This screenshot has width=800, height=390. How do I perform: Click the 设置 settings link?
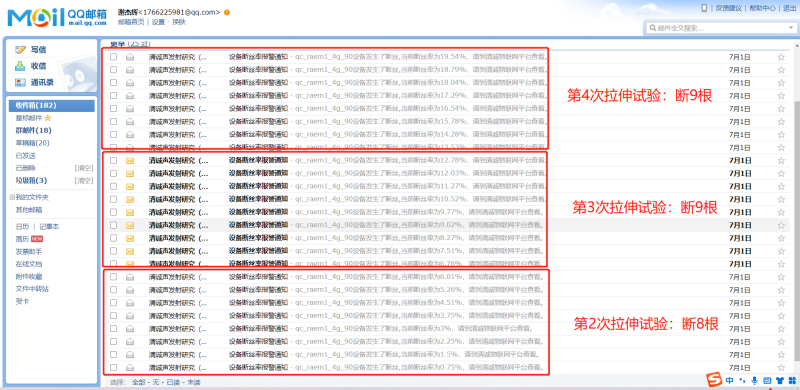coord(158,22)
